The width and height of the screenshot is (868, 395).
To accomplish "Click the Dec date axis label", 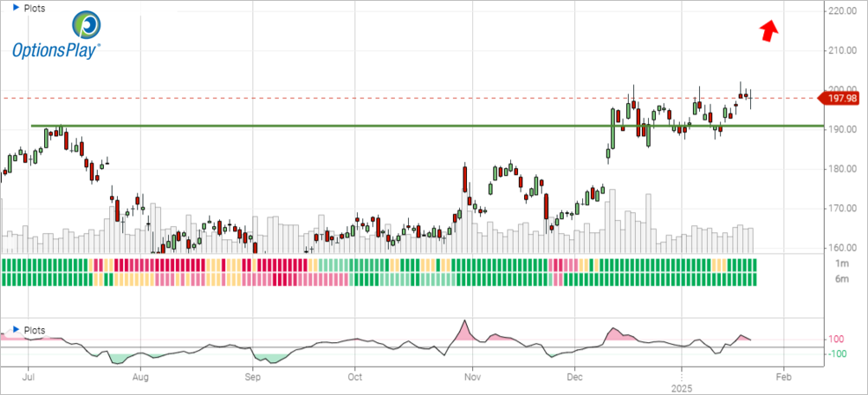I will pos(574,377).
